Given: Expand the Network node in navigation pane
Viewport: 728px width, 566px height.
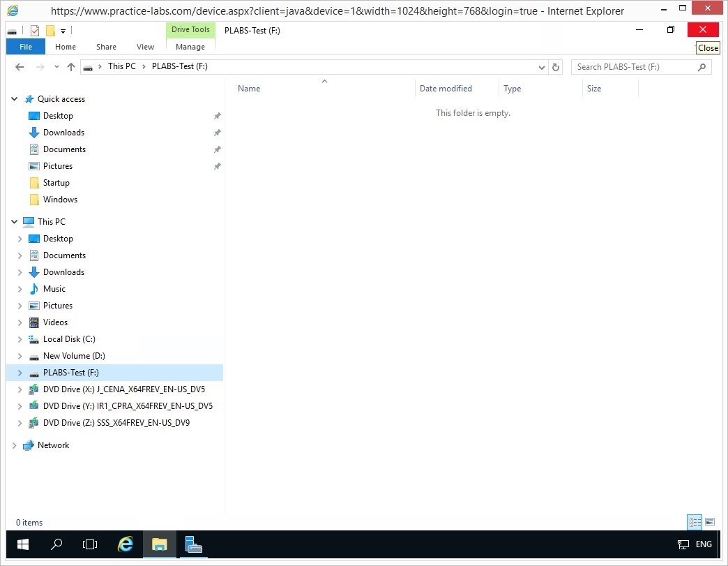Looking at the screenshot, I should click(x=15, y=445).
